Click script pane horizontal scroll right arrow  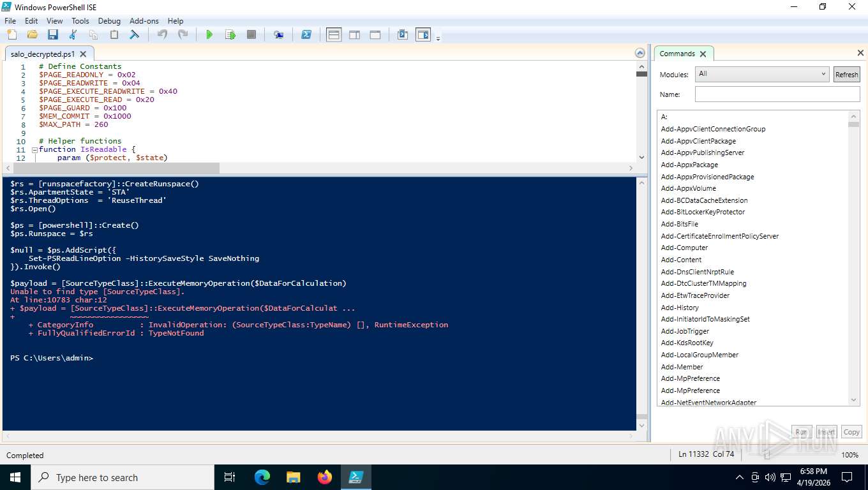point(631,168)
